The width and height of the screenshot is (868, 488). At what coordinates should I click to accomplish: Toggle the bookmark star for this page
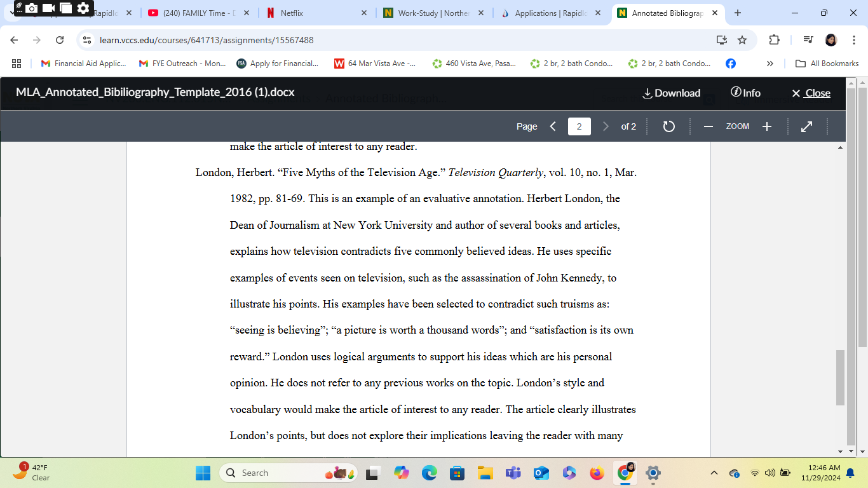(x=742, y=39)
